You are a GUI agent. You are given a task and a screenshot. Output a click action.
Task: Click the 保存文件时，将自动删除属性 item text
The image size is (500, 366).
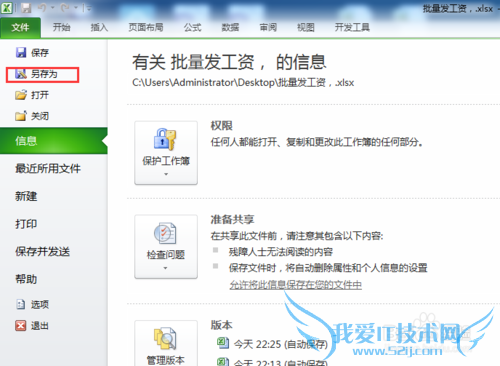pyautogui.click(x=328, y=268)
